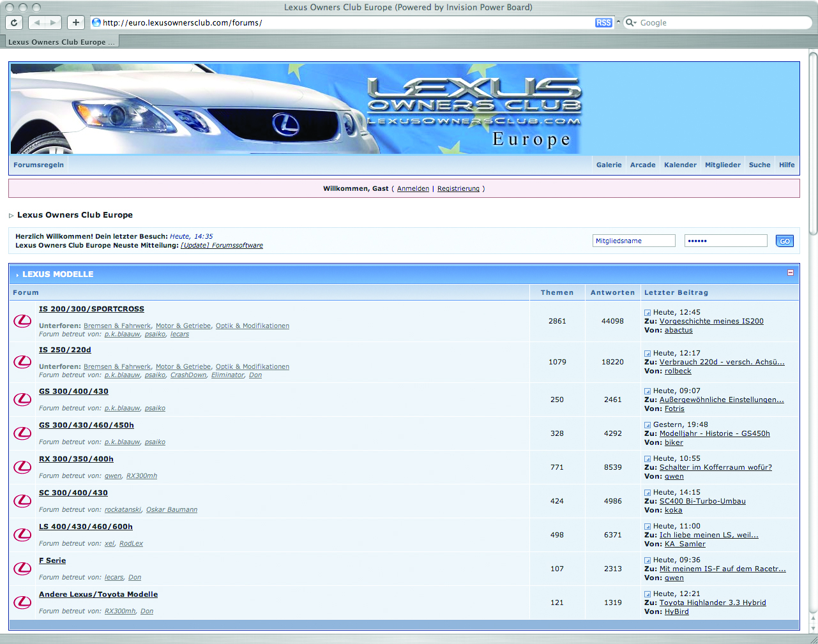Image resolution: width=818 pixels, height=644 pixels.
Task: Open the Kalender menu item
Action: click(680, 165)
